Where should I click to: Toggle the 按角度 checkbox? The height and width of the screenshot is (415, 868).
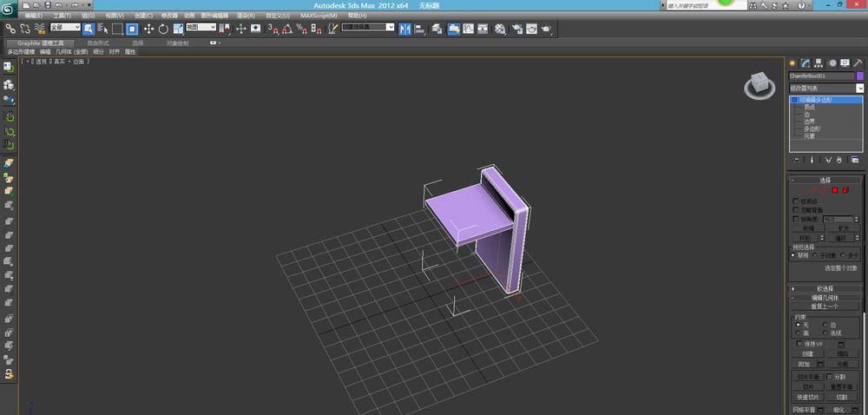coord(796,219)
